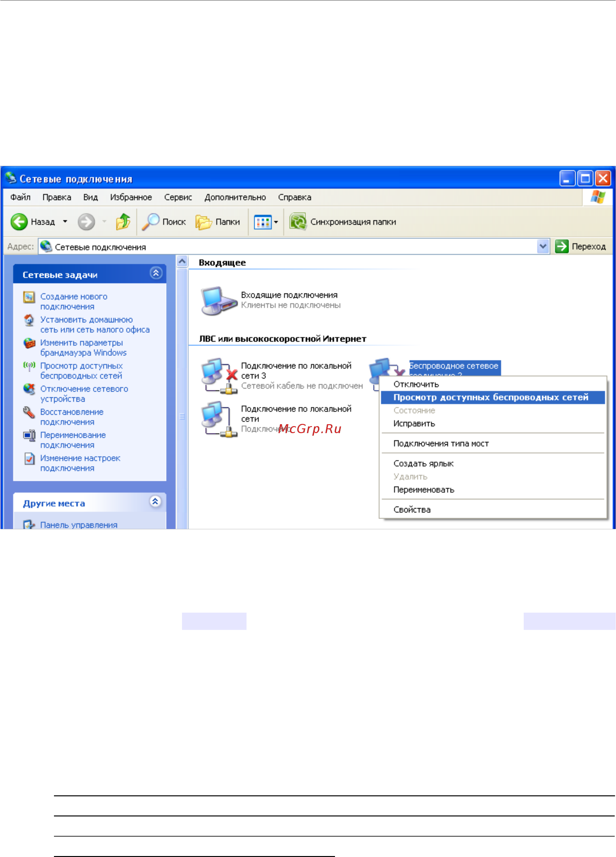This screenshot has height=857, width=616.
Task: Click the Up folder icon
Action: pos(123,222)
